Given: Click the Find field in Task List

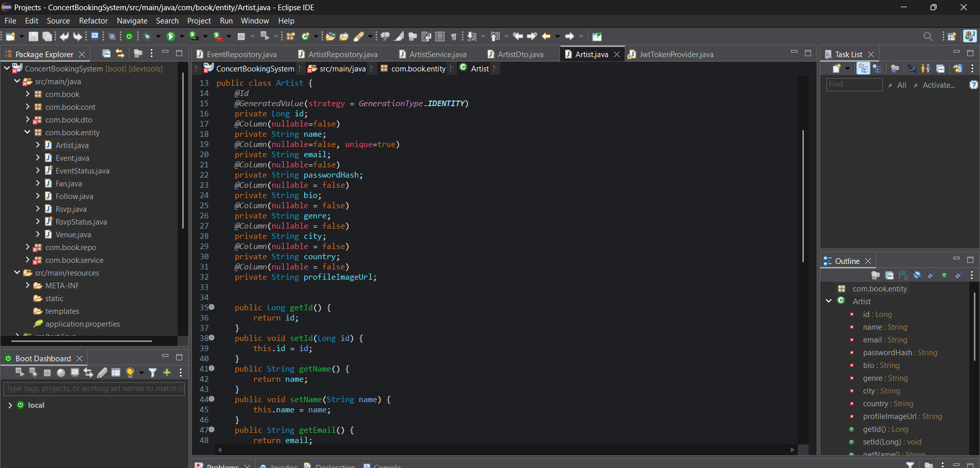Looking at the screenshot, I should 854,85.
